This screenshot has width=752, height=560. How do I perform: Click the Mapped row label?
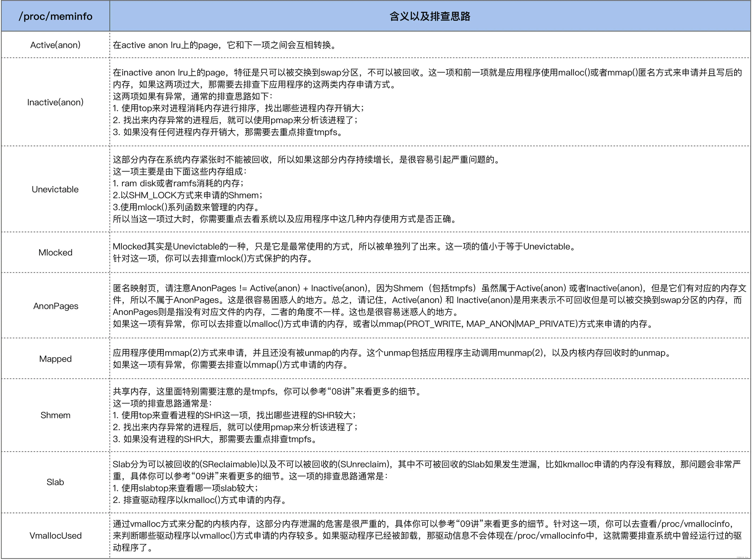pos(55,359)
